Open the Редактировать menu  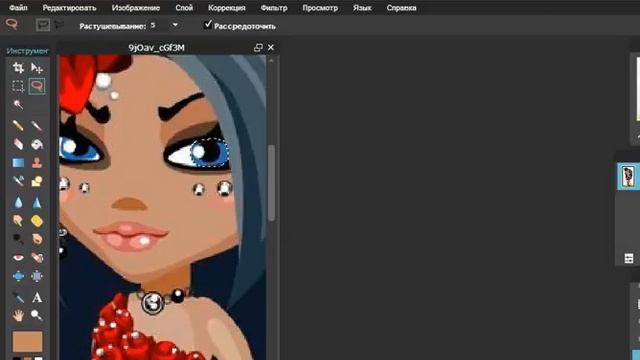click(69, 8)
